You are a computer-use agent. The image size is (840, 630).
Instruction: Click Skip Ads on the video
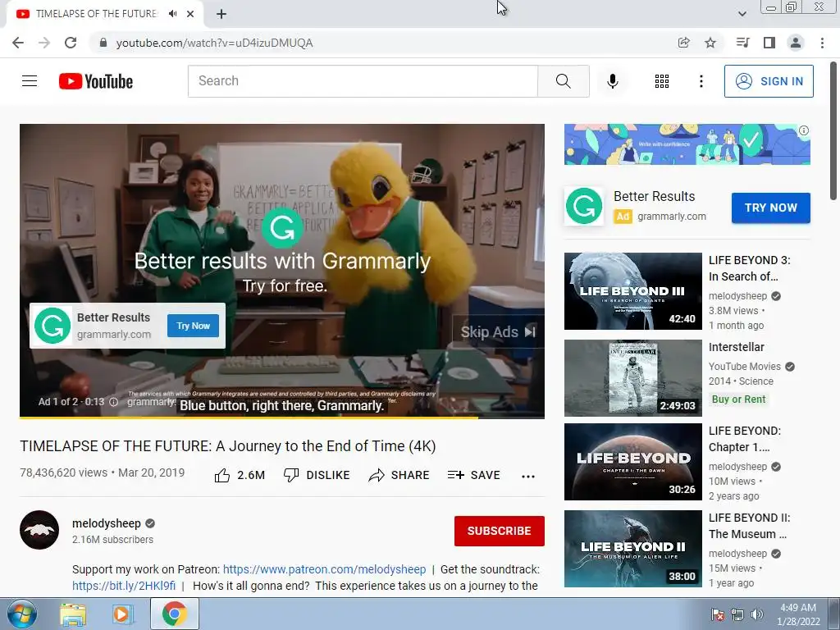pyautogui.click(x=498, y=331)
